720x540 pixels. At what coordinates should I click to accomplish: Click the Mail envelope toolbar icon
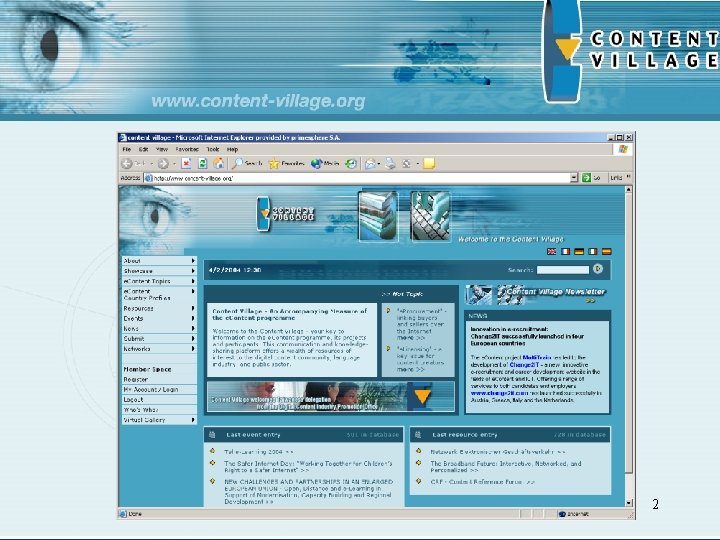point(371,163)
